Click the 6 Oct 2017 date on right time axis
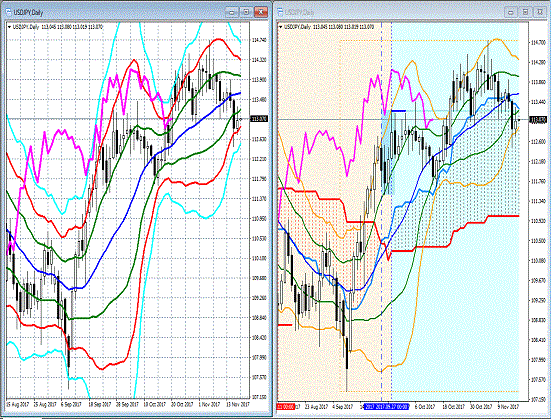The height and width of the screenshot is (419, 551). pyautogui.click(x=425, y=407)
